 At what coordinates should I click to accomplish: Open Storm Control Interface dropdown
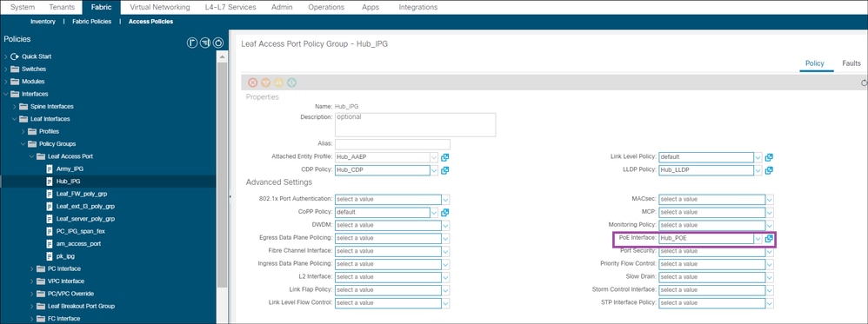pos(770,290)
